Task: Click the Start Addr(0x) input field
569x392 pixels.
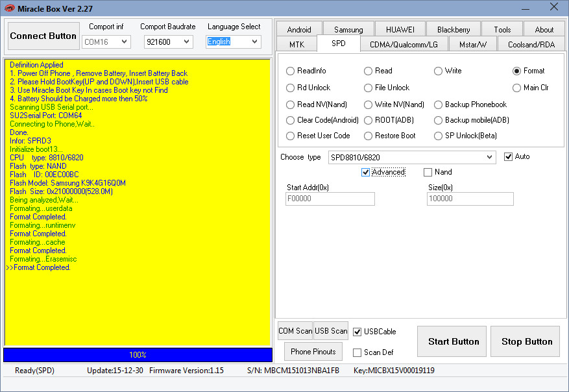Action: coord(330,199)
